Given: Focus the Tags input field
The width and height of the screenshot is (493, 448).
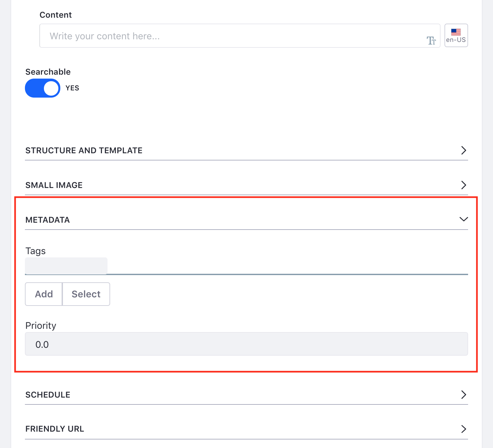Looking at the screenshot, I should tap(66, 266).
